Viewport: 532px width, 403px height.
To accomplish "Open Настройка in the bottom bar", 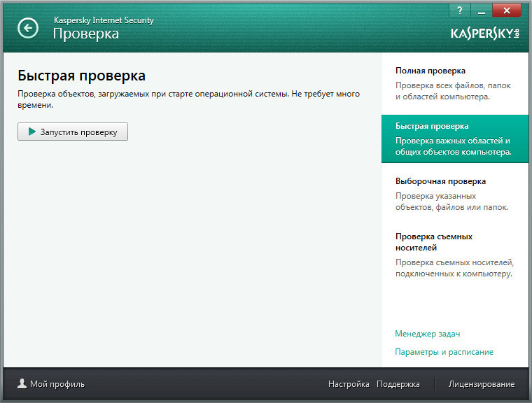I will [349, 384].
